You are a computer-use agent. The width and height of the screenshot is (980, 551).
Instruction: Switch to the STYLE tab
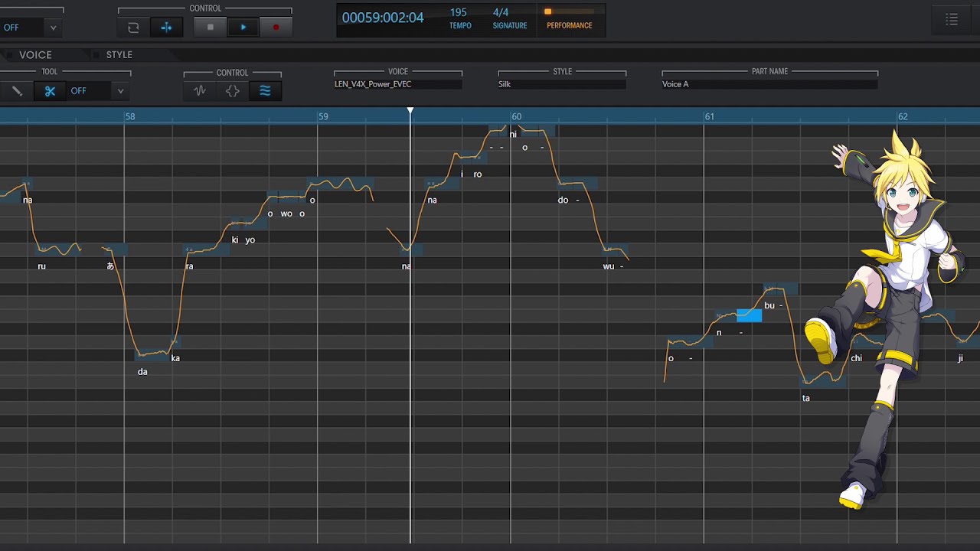coord(119,55)
